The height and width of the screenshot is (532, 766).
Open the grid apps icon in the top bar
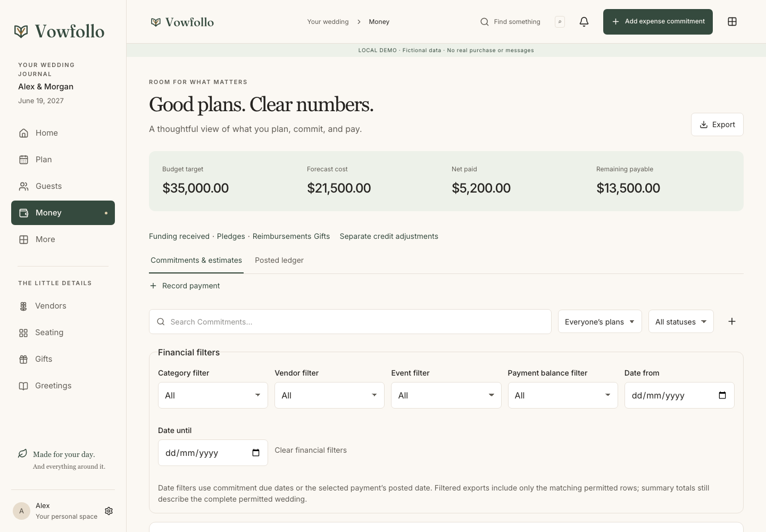tap(732, 22)
